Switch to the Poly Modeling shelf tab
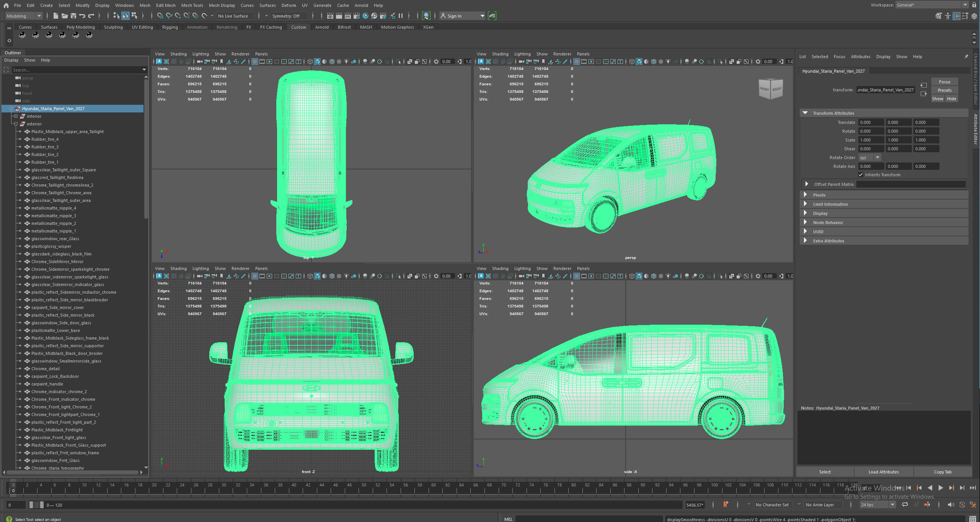Screen dimensions: 980x522 click(80, 27)
